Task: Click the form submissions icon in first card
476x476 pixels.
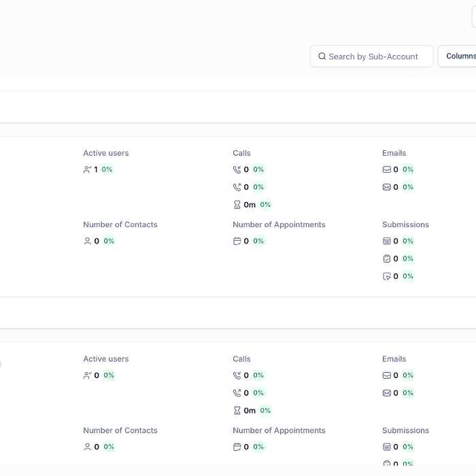Action: [x=386, y=241]
